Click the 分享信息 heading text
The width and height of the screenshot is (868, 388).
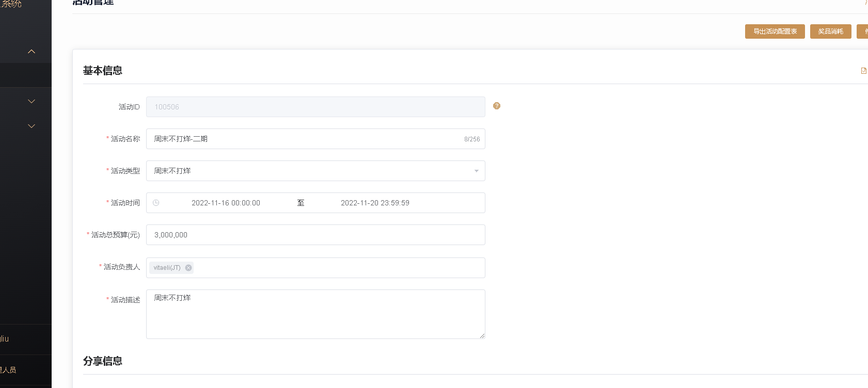103,361
